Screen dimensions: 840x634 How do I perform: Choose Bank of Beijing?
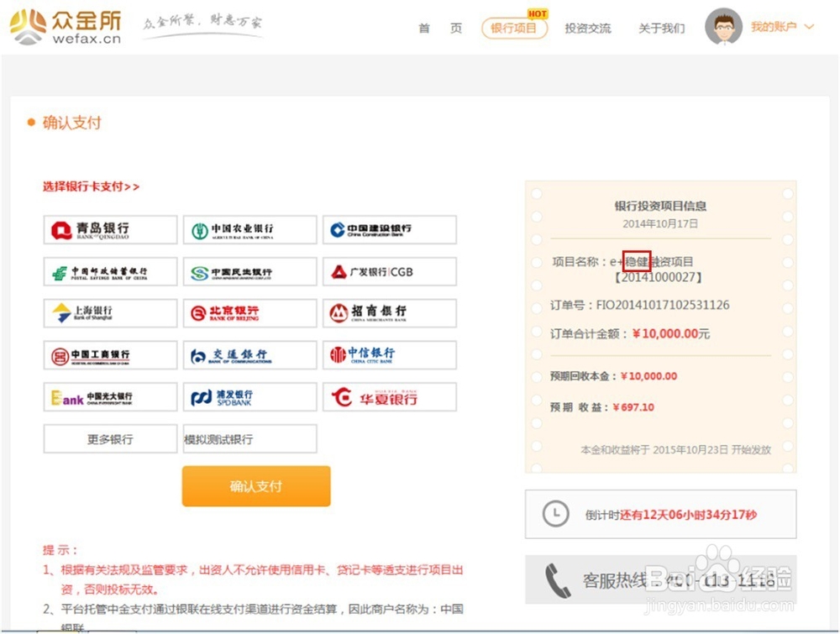(x=249, y=313)
